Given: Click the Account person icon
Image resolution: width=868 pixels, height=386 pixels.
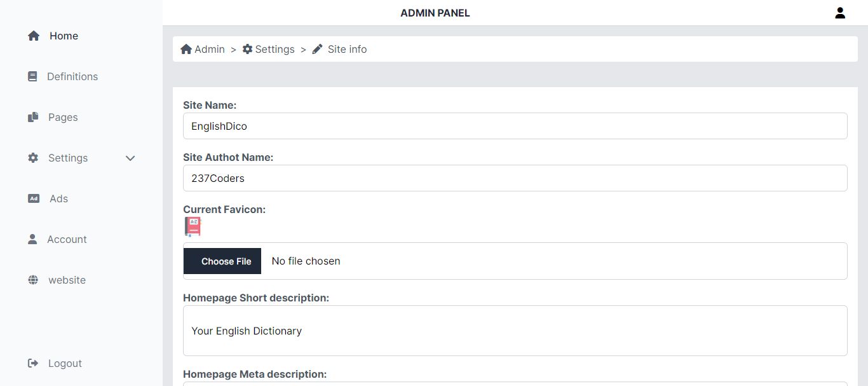Looking at the screenshot, I should (x=32, y=240).
